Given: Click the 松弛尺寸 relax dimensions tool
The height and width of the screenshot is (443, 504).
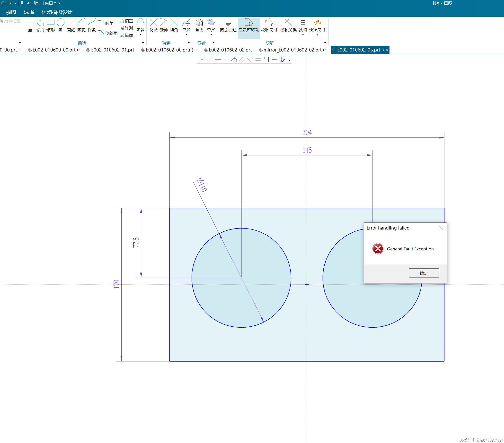Looking at the screenshot, I should click(x=269, y=26).
